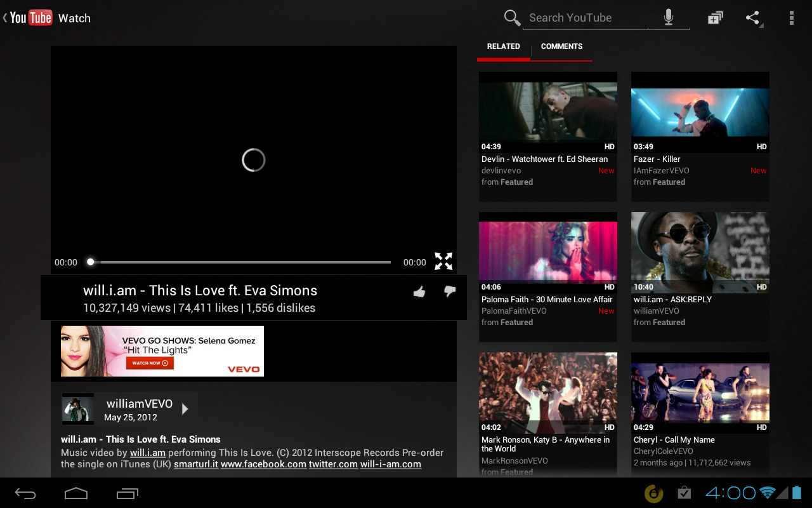Viewport: 812px width, 508px height.
Task: Open the will-i-am.com link
Action: click(x=391, y=464)
